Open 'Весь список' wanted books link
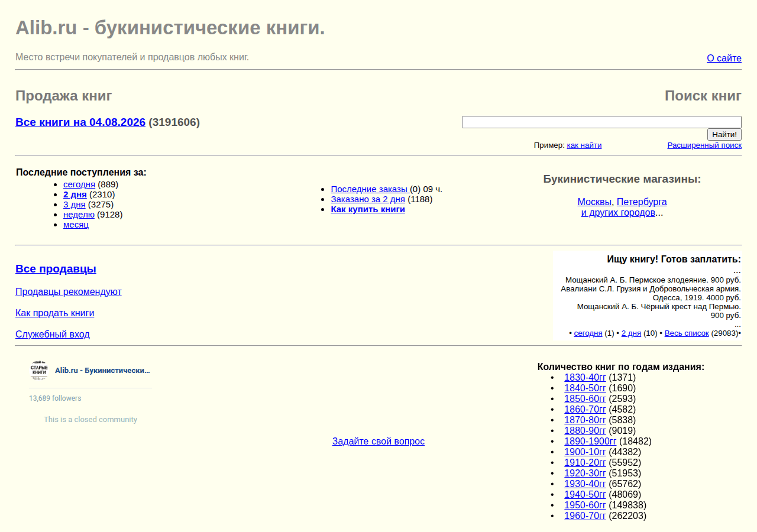This screenshot has height=532, width=757. tap(687, 333)
